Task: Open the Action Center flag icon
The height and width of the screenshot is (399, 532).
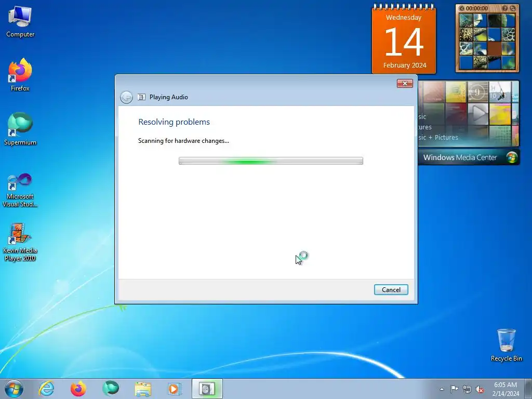Action: tap(454, 389)
